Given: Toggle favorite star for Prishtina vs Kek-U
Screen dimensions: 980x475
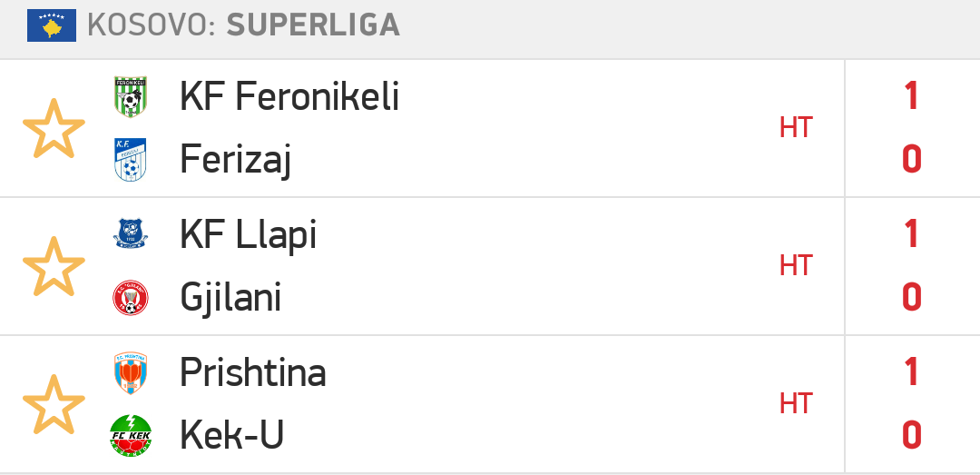Looking at the screenshot, I should click(54, 404).
